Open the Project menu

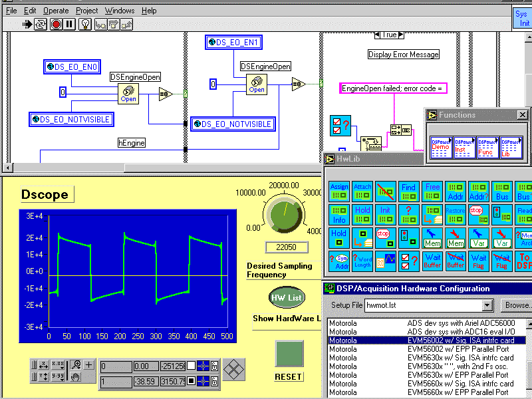point(87,11)
